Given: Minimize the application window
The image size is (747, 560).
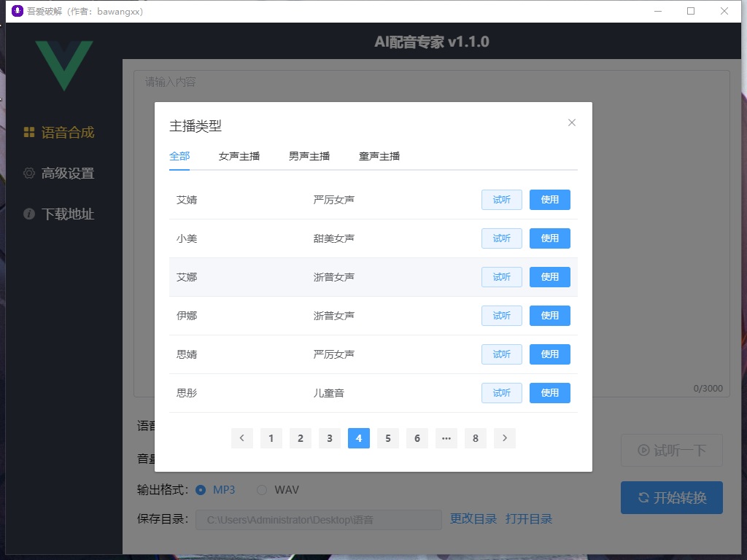Looking at the screenshot, I should click(658, 11).
